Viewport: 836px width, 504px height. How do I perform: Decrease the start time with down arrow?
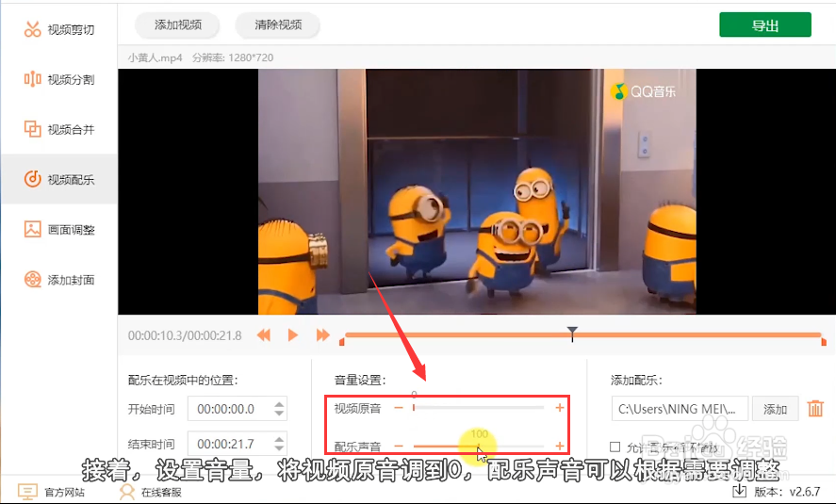279,414
